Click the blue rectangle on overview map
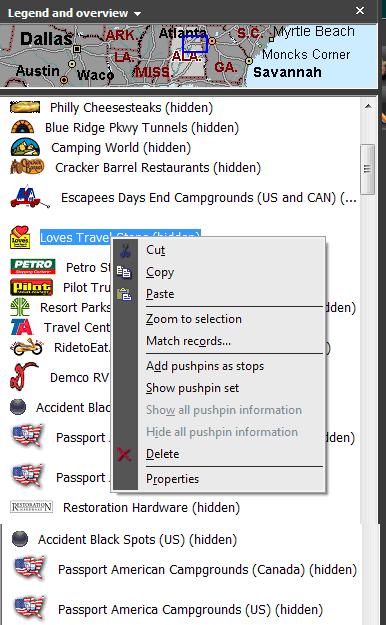This screenshot has width=386, height=625. coord(195,44)
